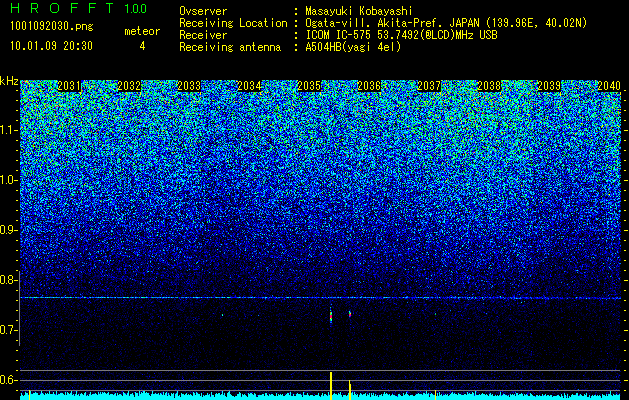
Task: Click the small yellow spike near 2037
Action: pos(436,395)
